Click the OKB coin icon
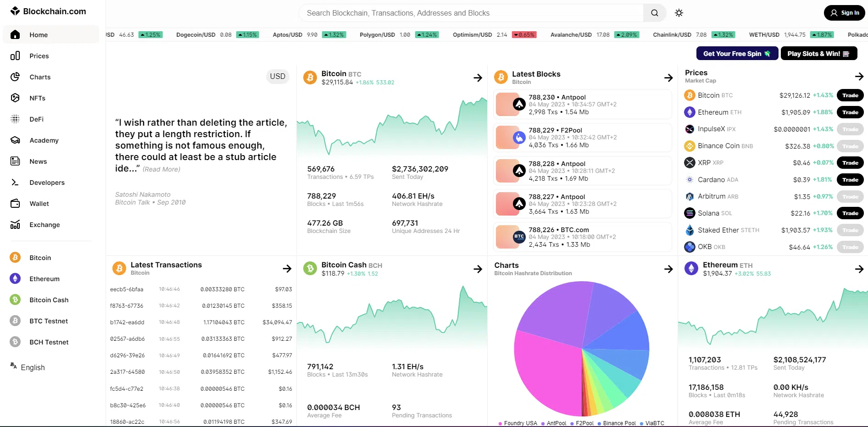This screenshot has width=868, height=427. [x=690, y=247]
